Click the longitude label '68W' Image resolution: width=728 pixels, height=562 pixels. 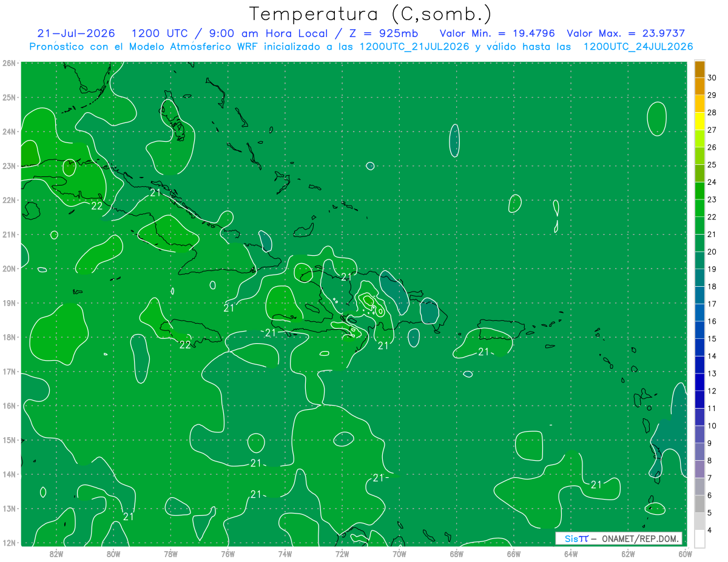click(x=456, y=554)
